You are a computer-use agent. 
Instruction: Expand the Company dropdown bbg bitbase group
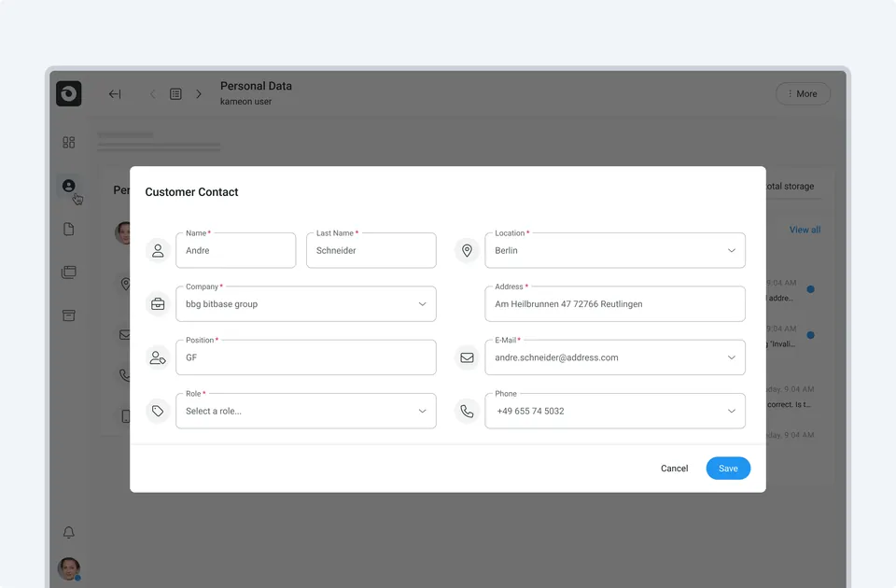pos(306,304)
